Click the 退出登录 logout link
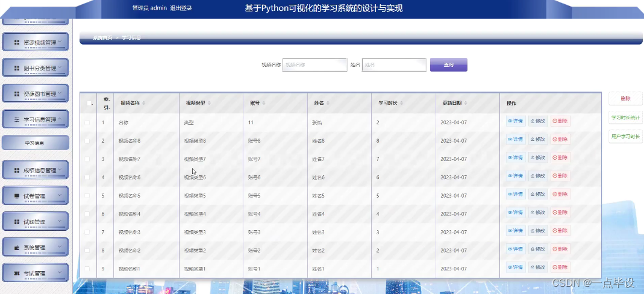The width and height of the screenshot is (644, 294). (181, 8)
